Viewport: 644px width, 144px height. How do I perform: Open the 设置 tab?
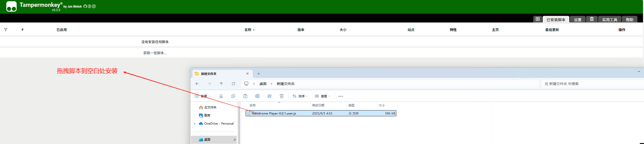pos(578,19)
